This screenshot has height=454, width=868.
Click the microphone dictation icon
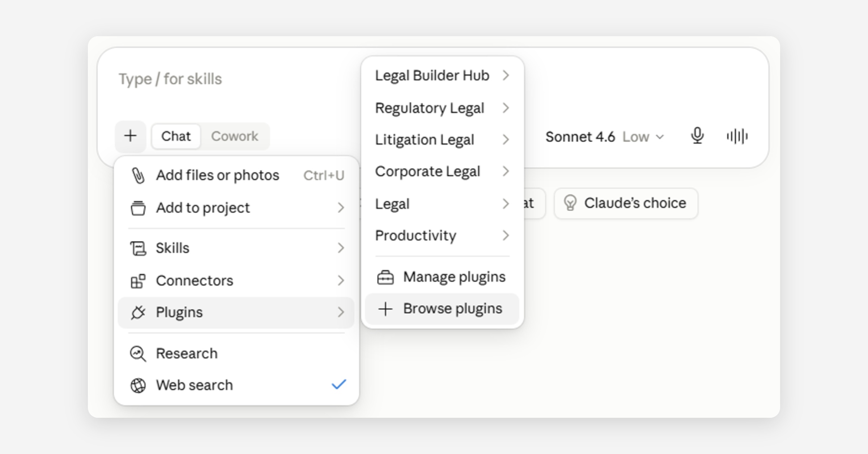[x=697, y=136]
